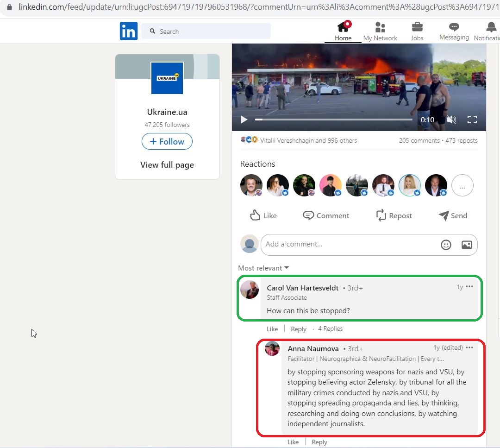Open the Jobs tab
The width and height of the screenshot is (500, 448).
[417, 31]
